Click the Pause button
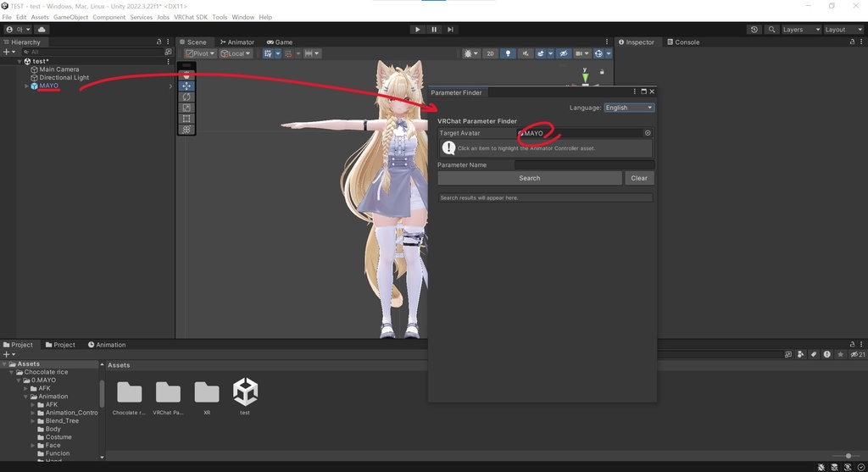The height and width of the screenshot is (472, 868). pyautogui.click(x=434, y=30)
